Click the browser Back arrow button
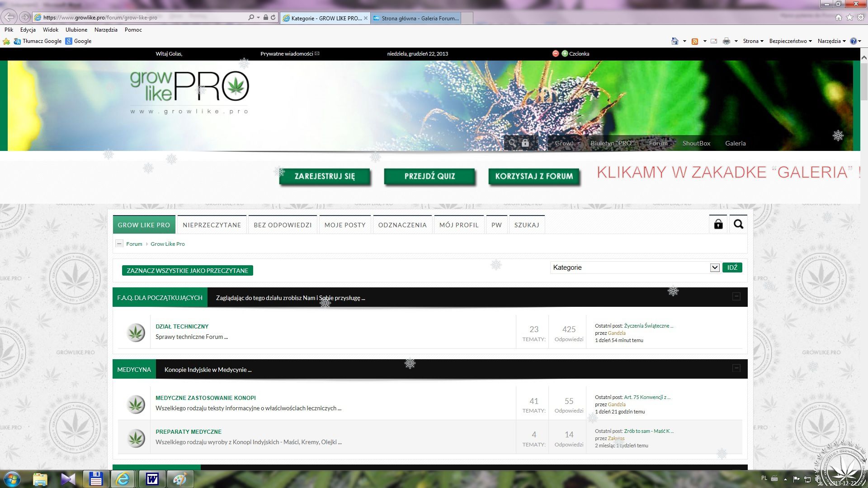 pos(9,17)
